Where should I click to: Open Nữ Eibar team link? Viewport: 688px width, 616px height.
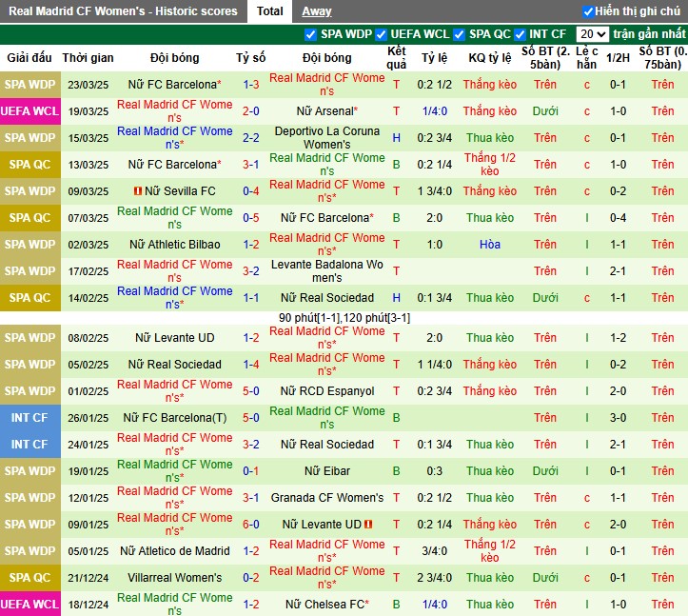coord(327,470)
